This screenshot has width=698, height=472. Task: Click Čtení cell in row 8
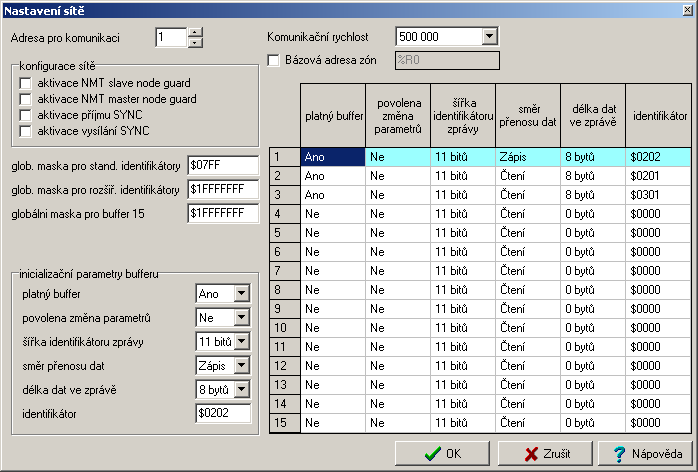528,290
